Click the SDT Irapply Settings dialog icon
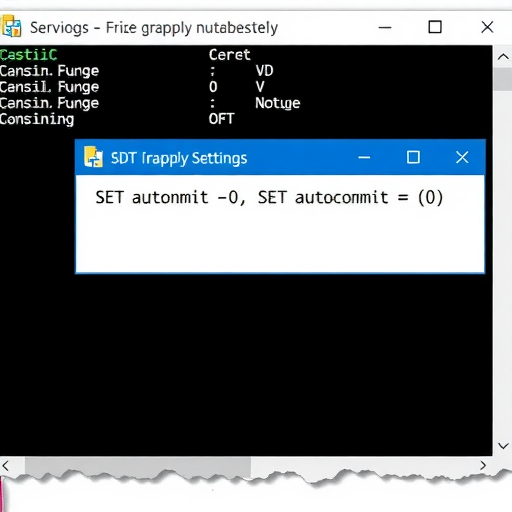This screenshot has width=512, height=512. (93, 157)
